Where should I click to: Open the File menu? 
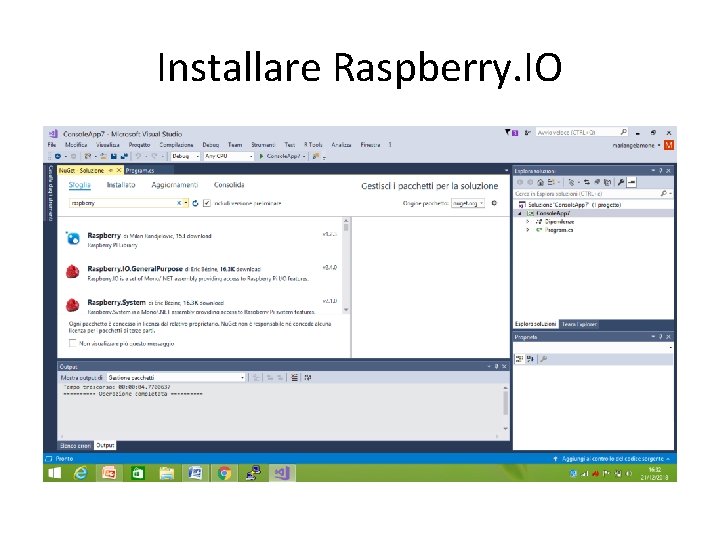tap(52, 145)
